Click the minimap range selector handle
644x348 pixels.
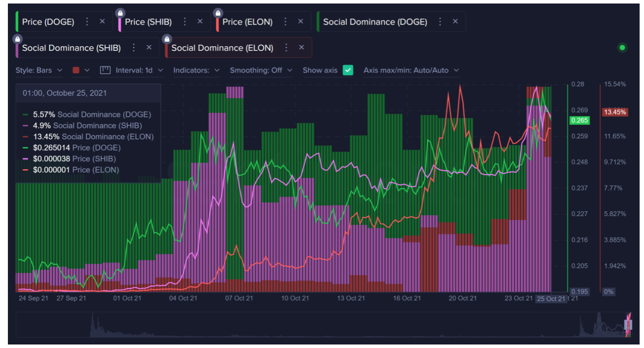pyautogui.click(x=628, y=325)
